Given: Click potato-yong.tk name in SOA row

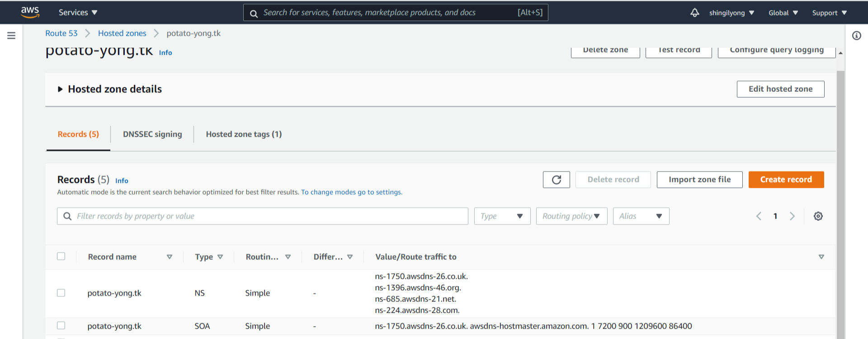Looking at the screenshot, I should click(x=114, y=326).
